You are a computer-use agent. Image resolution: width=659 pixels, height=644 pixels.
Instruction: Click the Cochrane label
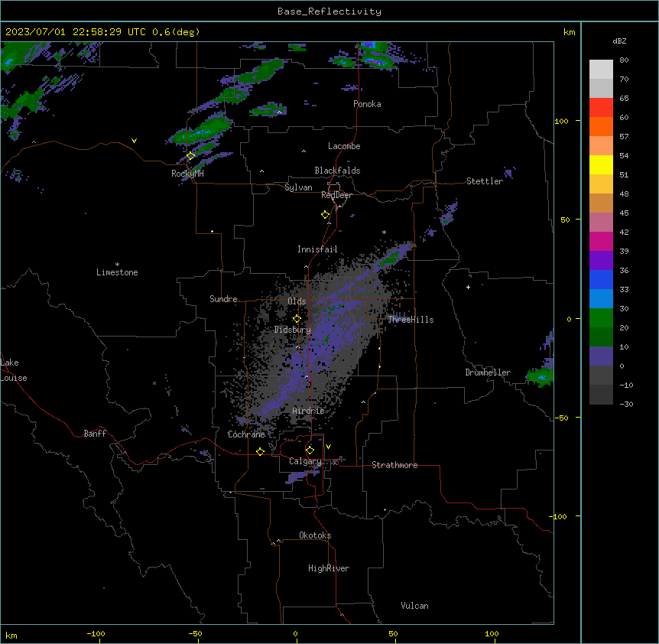point(246,434)
